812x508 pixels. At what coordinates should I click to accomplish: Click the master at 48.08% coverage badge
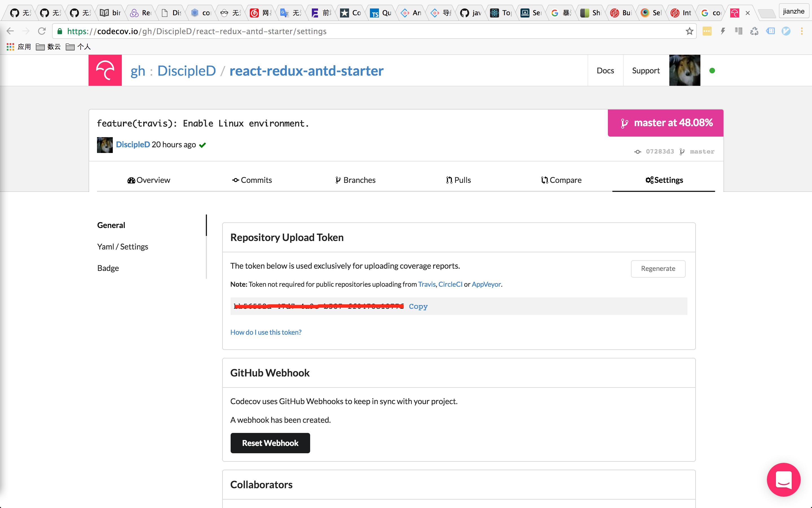(x=665, y=123)
